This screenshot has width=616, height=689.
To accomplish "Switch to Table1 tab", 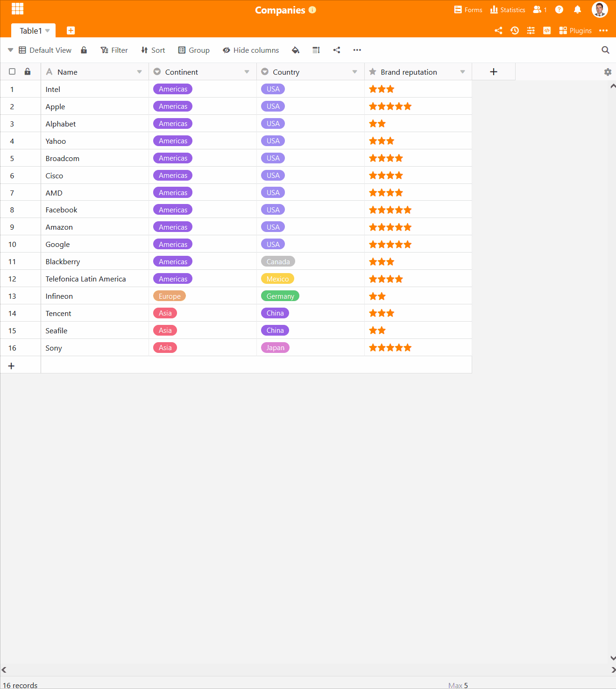I will (31, 31).
